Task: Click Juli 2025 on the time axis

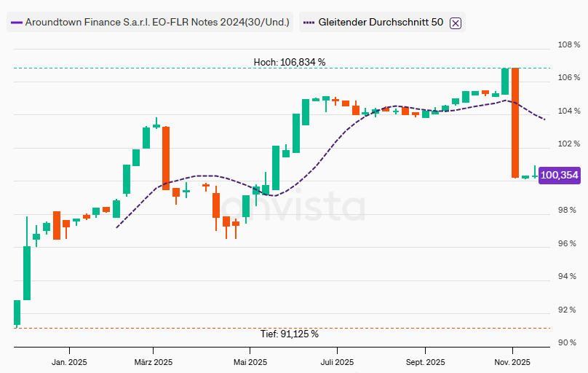Action: (336, 362)
